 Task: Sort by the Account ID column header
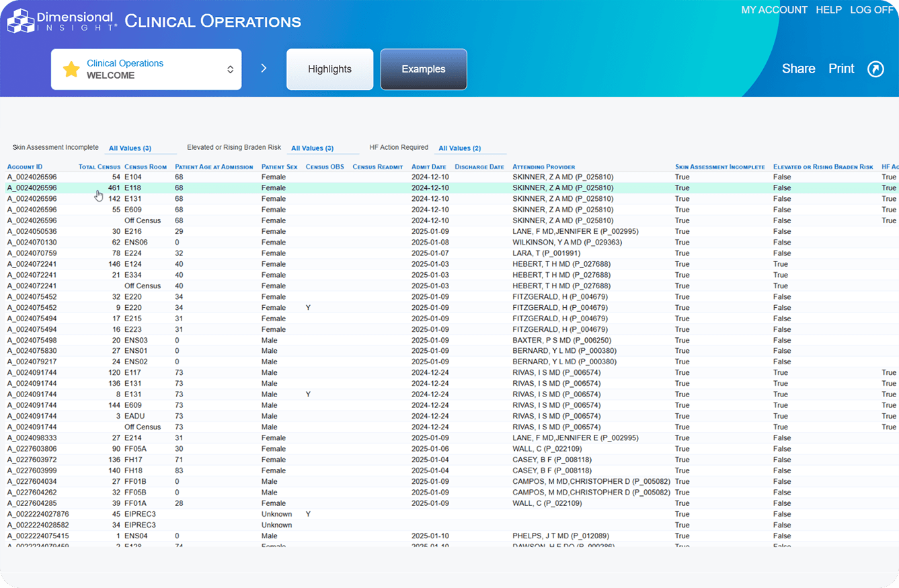coord(25,167)
